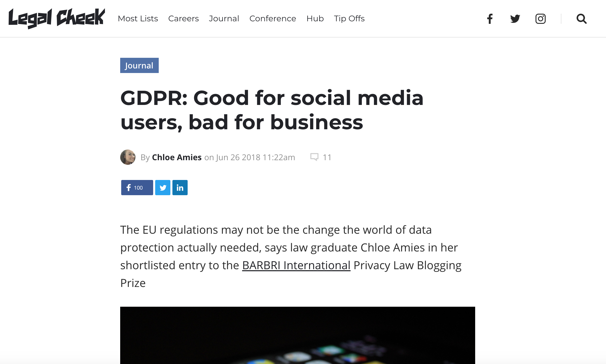Click the Journal category tag
Image resolution: width=606 pixels, height=364 pixels.
(x=139, y=65)
